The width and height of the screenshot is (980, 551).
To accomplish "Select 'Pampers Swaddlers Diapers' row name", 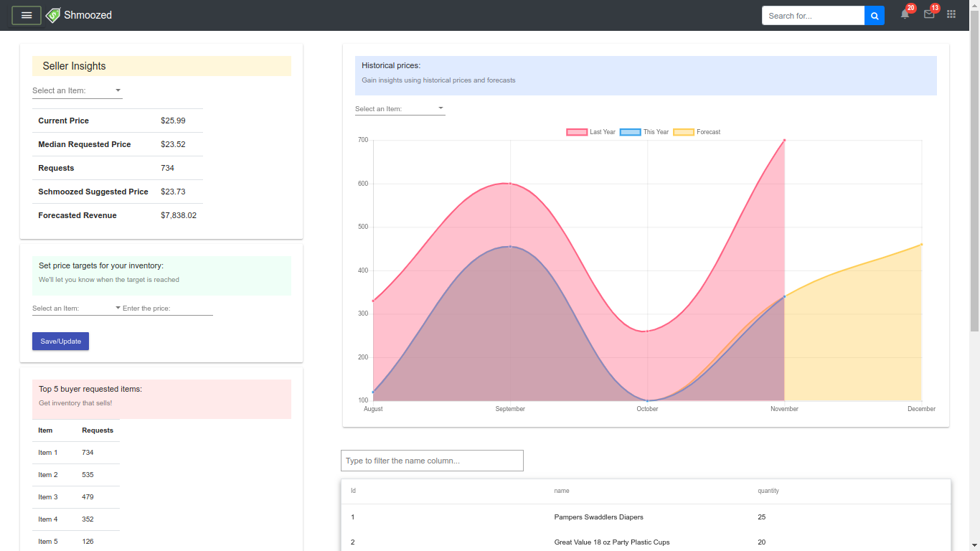I will [x=598, y=517].
